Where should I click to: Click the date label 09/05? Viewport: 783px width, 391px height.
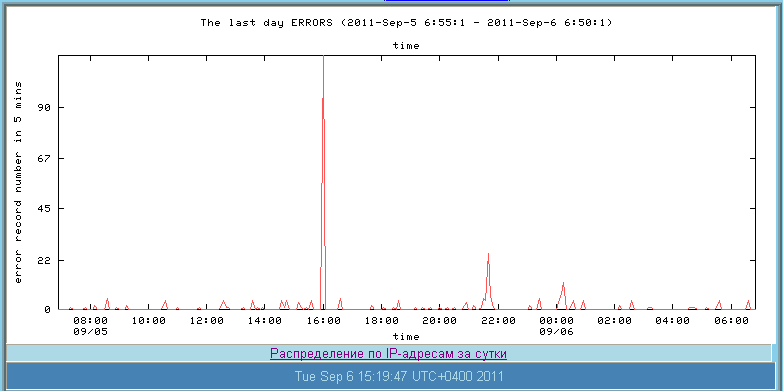90,331
